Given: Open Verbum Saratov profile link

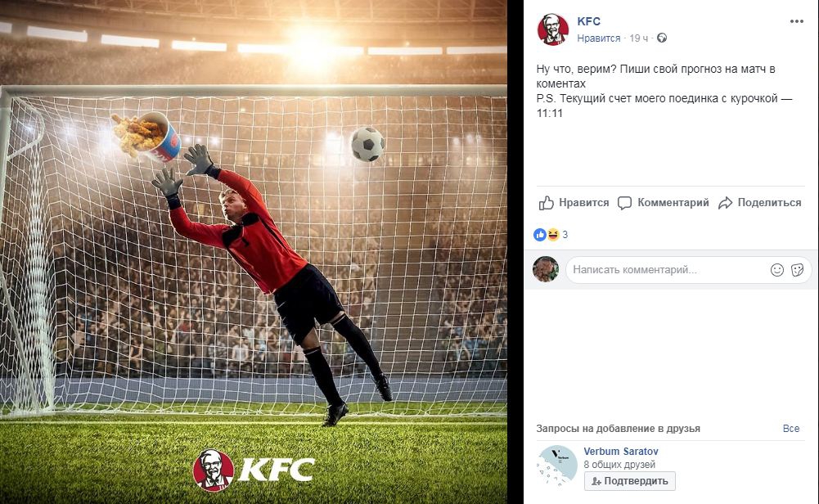Looking at the screenshot, I should [620, 452].
